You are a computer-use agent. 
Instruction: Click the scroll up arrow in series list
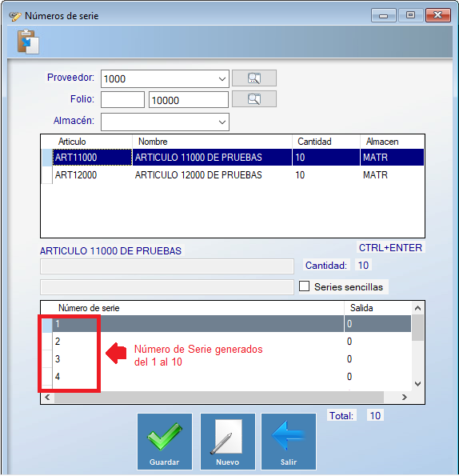417,309
